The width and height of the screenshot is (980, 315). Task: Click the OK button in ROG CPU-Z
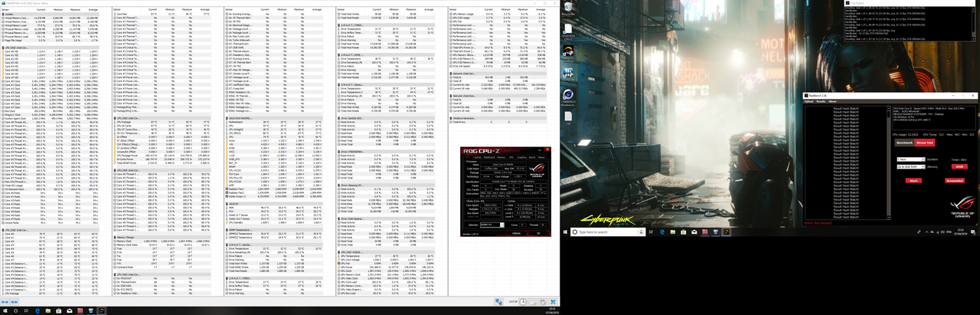point(538,234)
